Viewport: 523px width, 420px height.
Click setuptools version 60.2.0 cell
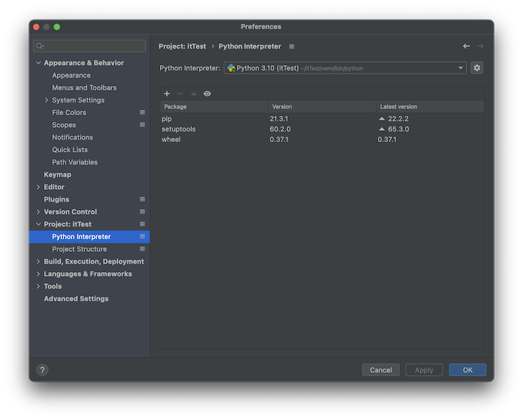click(x=280, y=129)
